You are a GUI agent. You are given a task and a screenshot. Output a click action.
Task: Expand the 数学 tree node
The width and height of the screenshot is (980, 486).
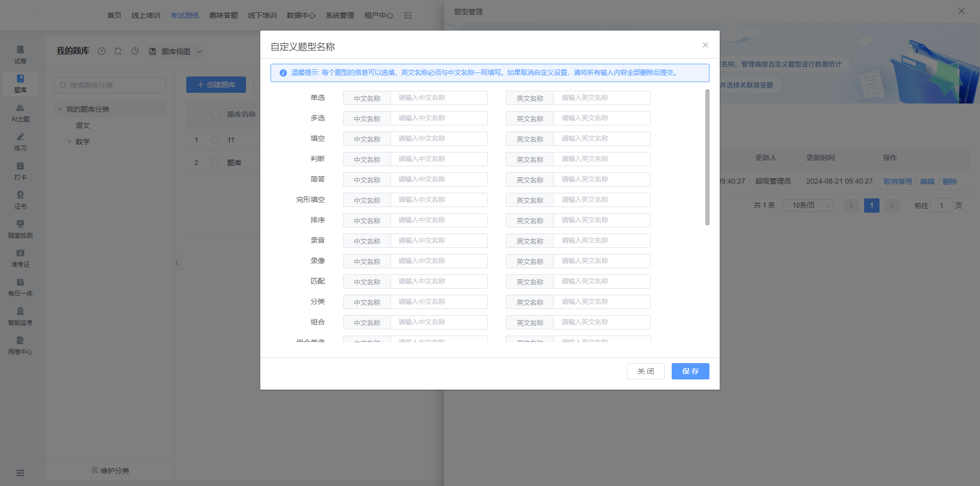[70, 142]
